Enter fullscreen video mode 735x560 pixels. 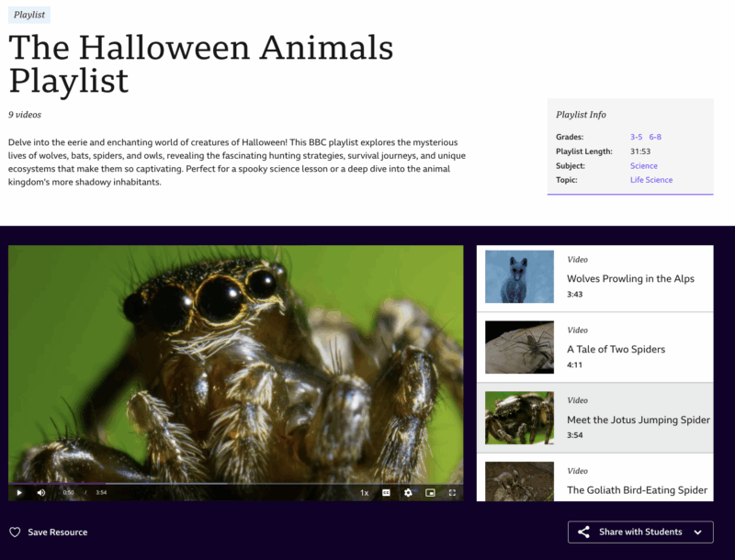(x=452, y=492)
